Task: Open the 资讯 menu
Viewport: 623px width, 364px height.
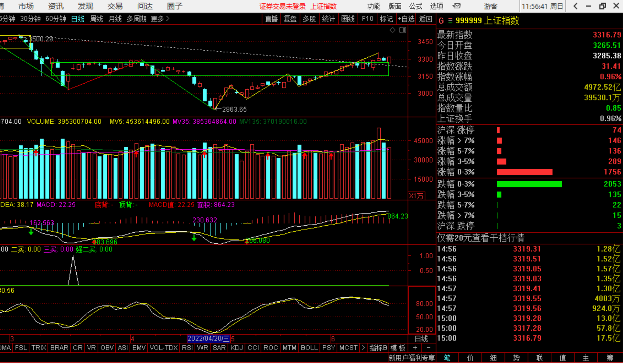Action: coord(55,6)
